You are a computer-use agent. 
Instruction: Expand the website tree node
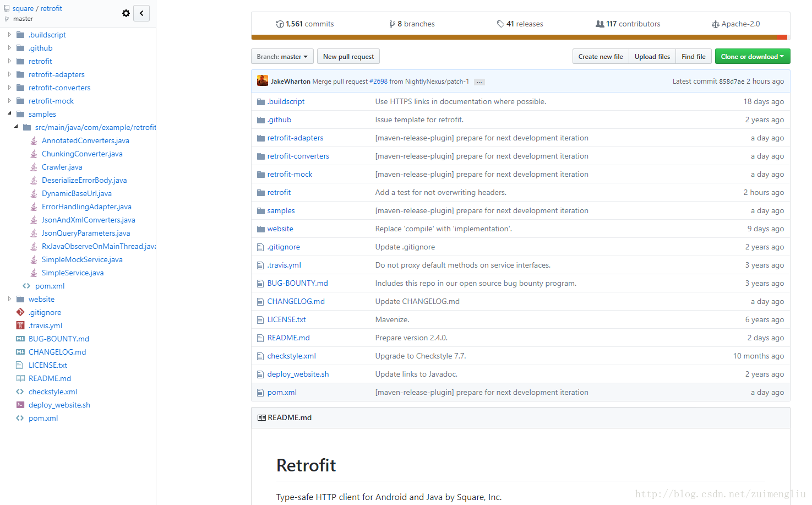(x=9, y=299)
